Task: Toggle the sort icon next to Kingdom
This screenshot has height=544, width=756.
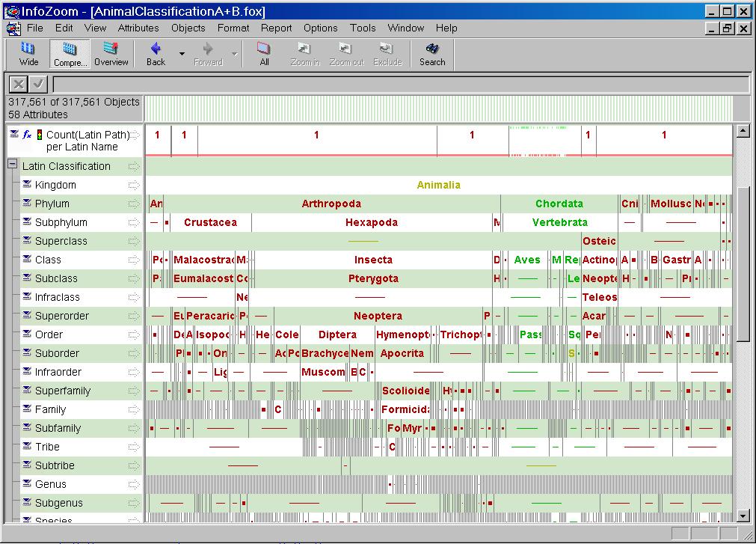Action: [x=26, y=185]
